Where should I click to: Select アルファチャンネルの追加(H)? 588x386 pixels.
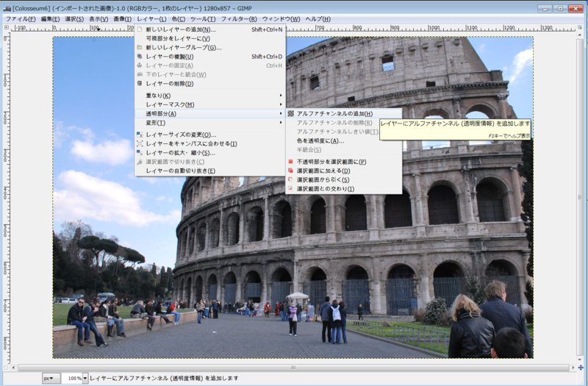344,113
